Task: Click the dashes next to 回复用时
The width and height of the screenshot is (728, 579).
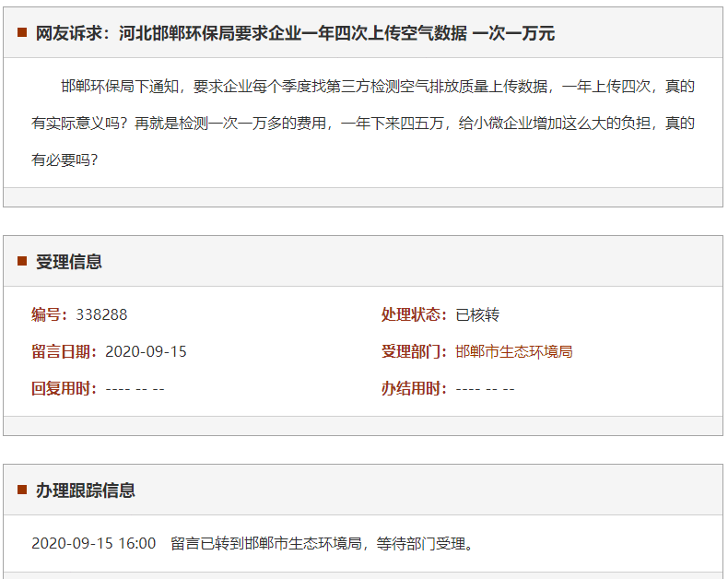Action: (135, 388)
